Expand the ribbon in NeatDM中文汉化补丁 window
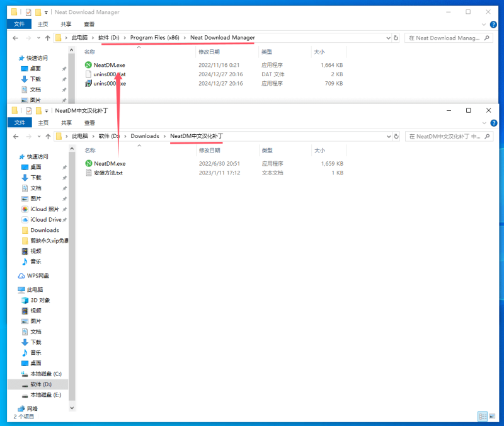This screenshot has width=504, height=426. (484, 122)
